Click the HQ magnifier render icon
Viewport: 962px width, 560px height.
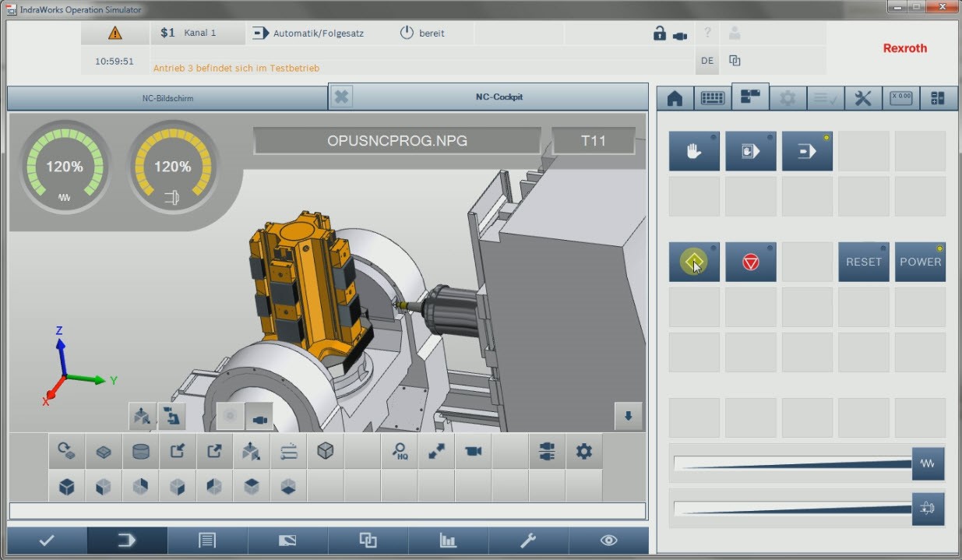[x=400, y=451]
